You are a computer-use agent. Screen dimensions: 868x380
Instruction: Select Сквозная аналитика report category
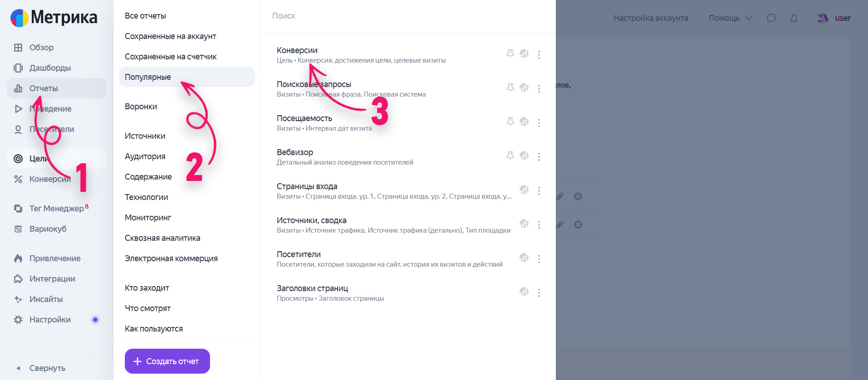[162, 238]
